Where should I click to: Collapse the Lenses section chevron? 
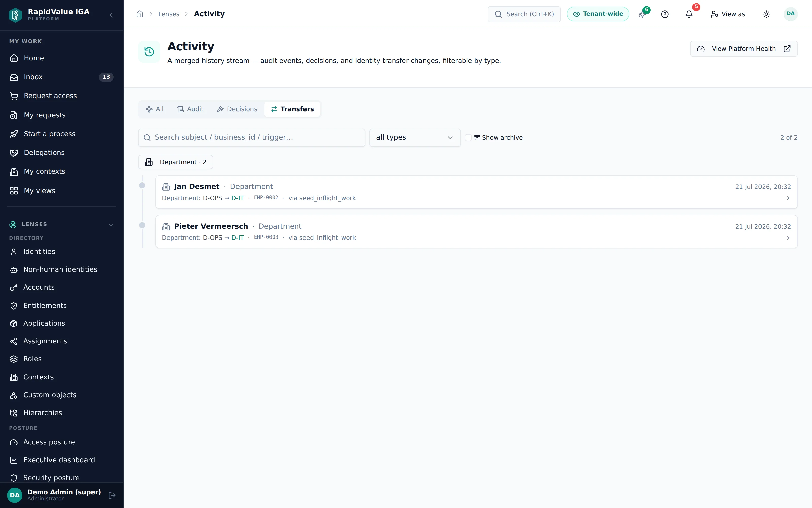(x=111, y=225)
